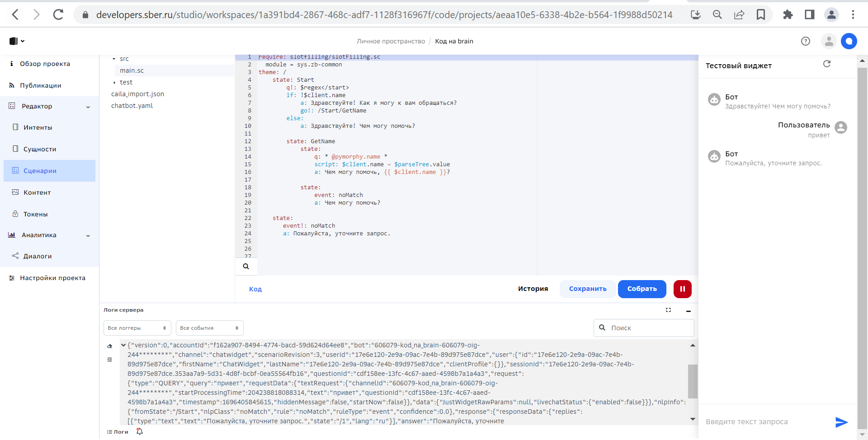Screen dimensions: 868x440
Task: Switch to the Код tab
Action: (x=255, y=289)
